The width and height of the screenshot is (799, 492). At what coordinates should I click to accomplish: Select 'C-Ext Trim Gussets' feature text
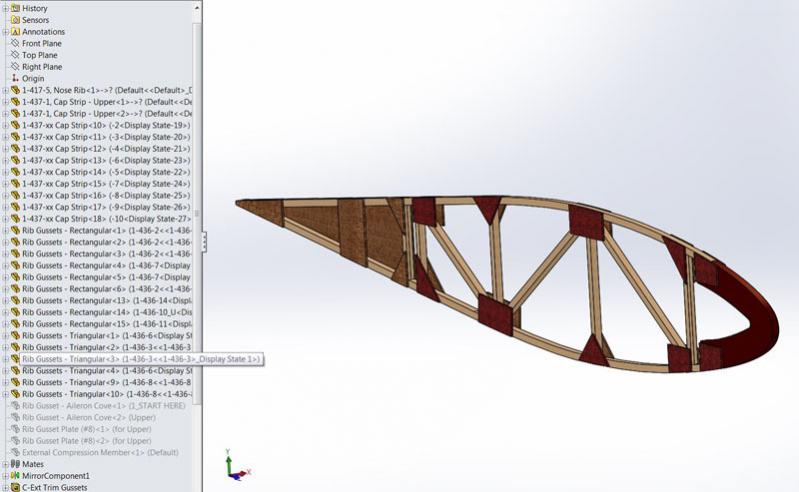(x=55, y=487)
